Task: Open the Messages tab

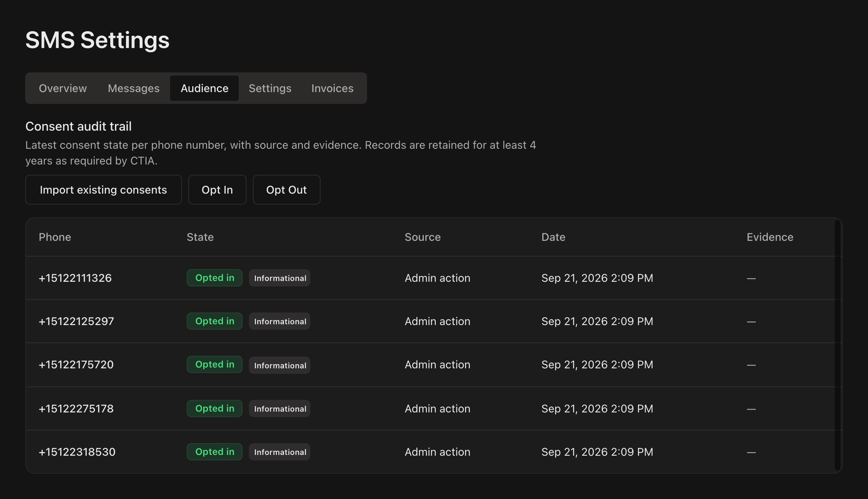Action: tap(134, 88)
